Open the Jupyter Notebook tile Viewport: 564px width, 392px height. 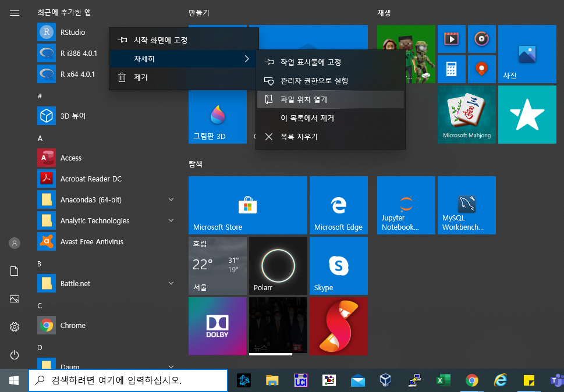(406, 205)
